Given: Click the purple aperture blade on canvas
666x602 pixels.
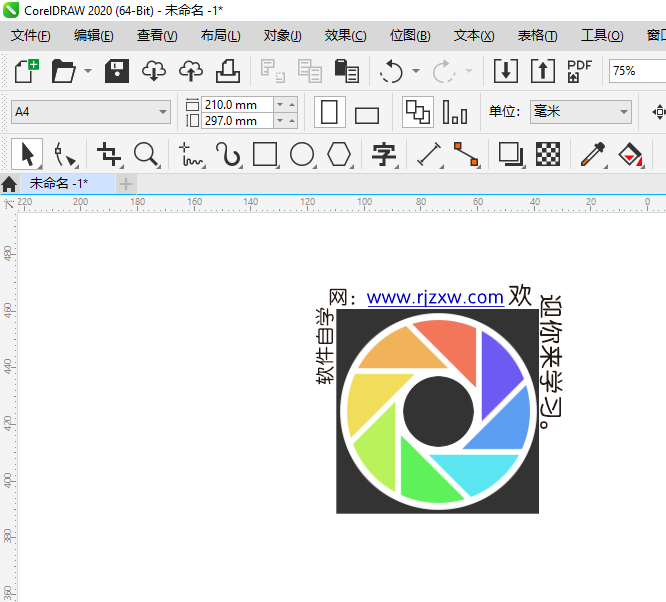Looking at the screenshot, I should point(498,372).
